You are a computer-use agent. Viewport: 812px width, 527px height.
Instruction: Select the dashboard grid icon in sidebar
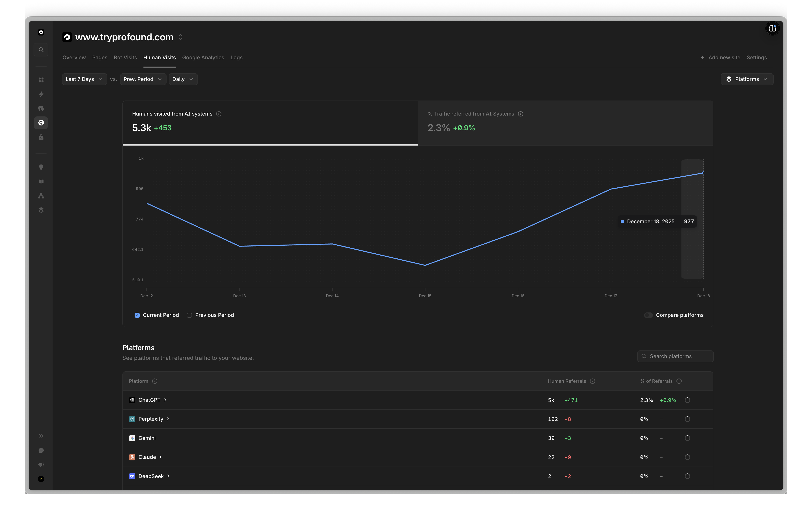point(41,79)
